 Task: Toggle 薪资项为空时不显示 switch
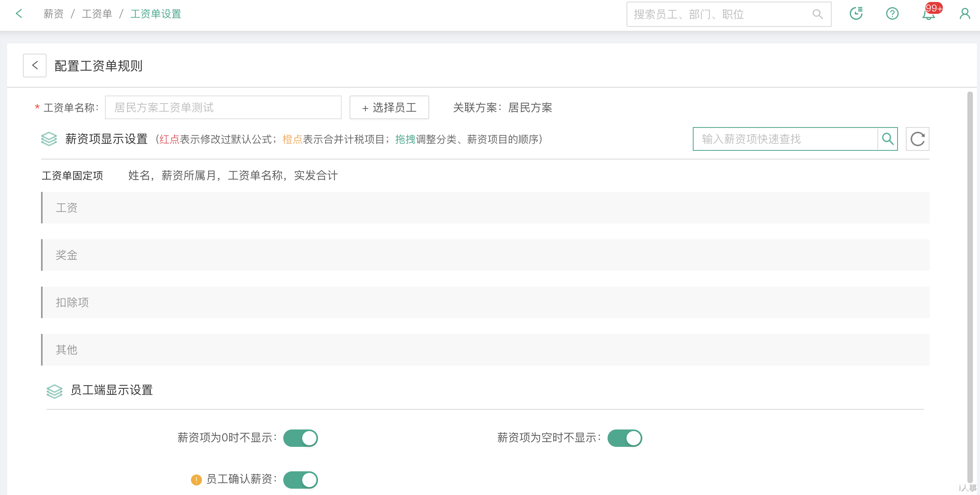(x=625, y=438)
